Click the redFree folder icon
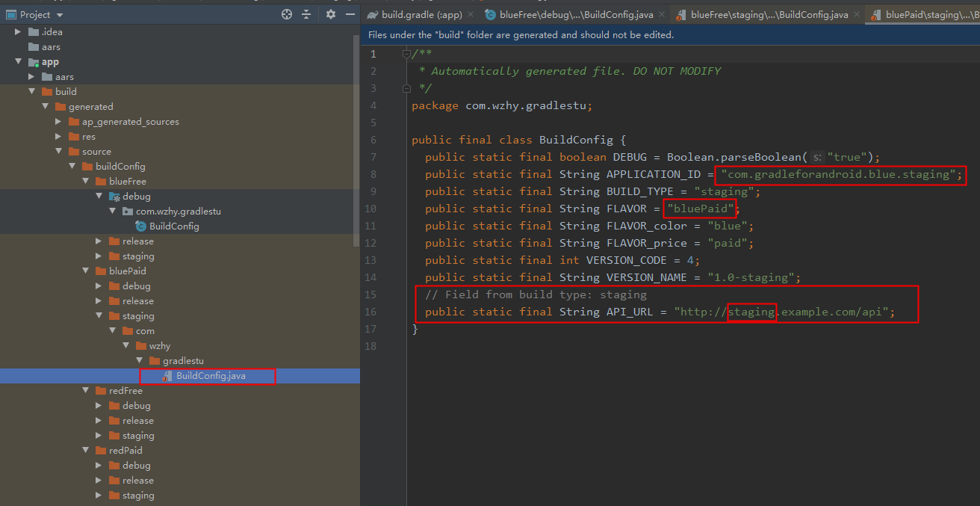The width and height of the screenshot is (980, 506). coord(101,390)
